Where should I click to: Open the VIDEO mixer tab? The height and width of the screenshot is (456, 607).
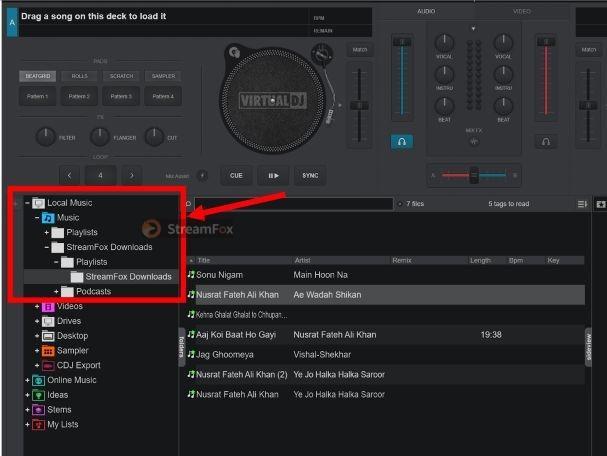point(522,11)
